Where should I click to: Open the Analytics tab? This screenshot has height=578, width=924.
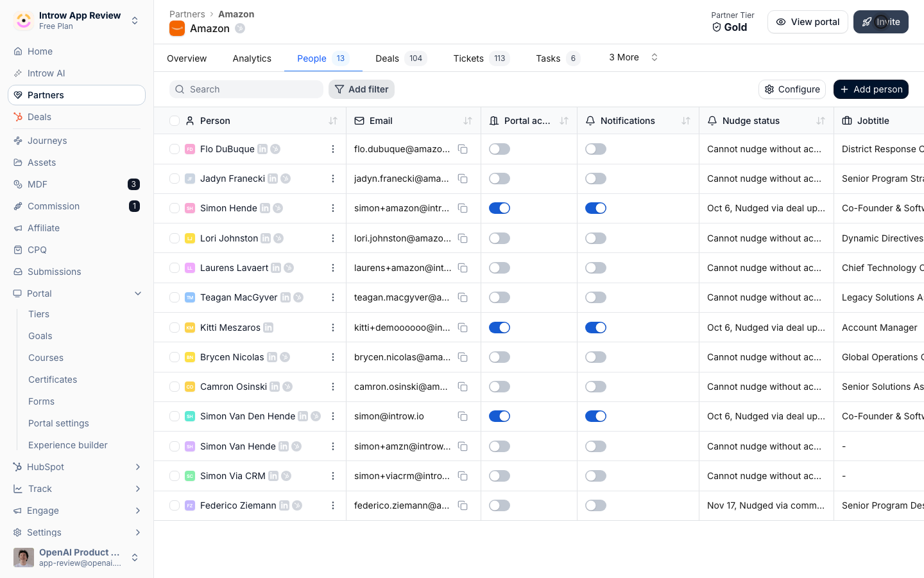[x=252, y=58]
